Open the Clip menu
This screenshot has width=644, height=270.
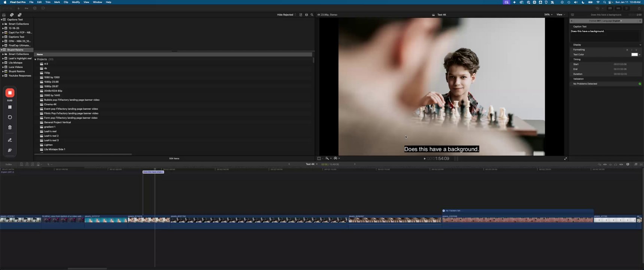[x=66, y=2]
